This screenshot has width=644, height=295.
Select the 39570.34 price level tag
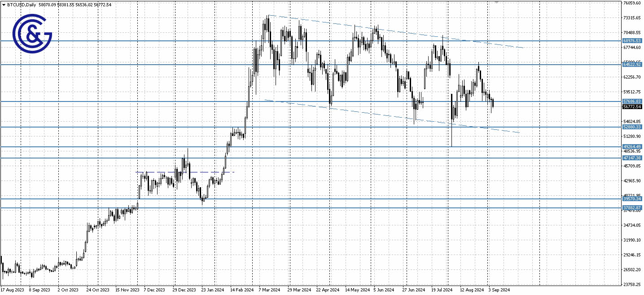632,198
